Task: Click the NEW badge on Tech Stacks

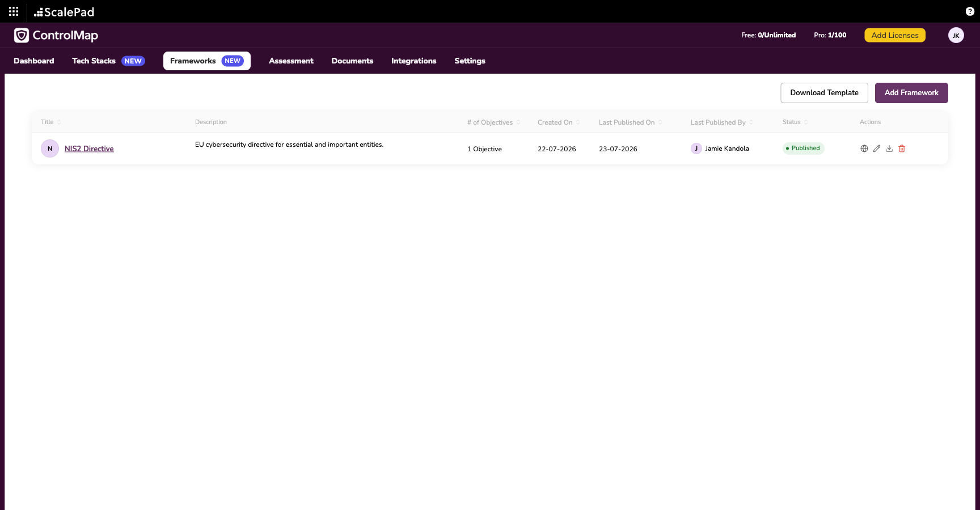Action: click(133, 61)
